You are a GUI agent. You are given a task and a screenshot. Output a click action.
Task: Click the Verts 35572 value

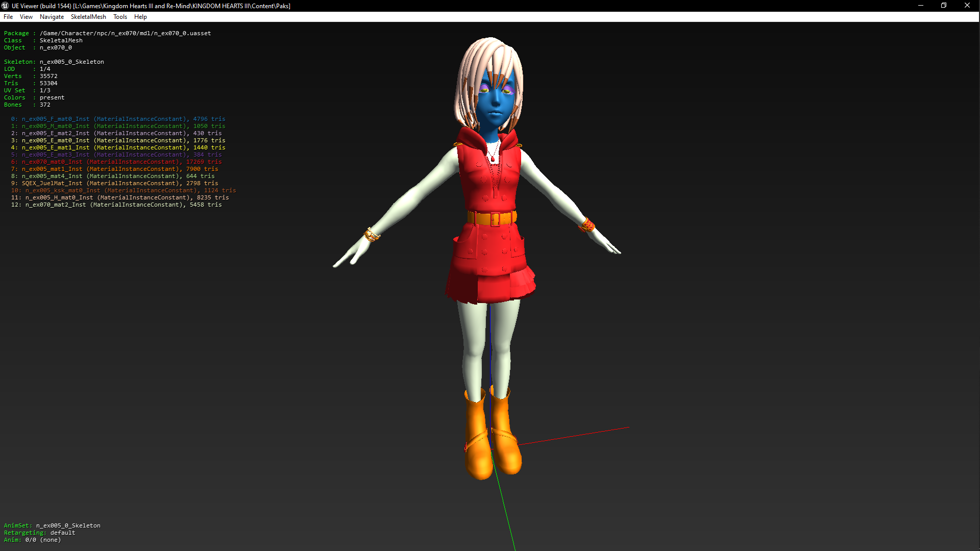click(x=48, y=76)
